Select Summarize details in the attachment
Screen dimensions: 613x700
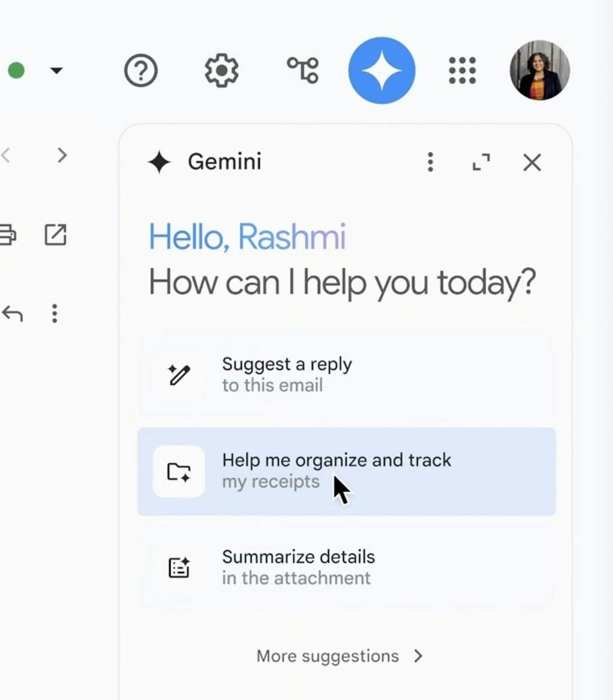tap(347, 568)
